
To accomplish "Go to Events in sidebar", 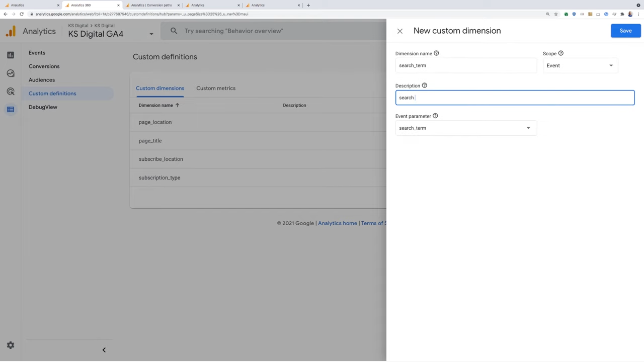I will (37, 53).
